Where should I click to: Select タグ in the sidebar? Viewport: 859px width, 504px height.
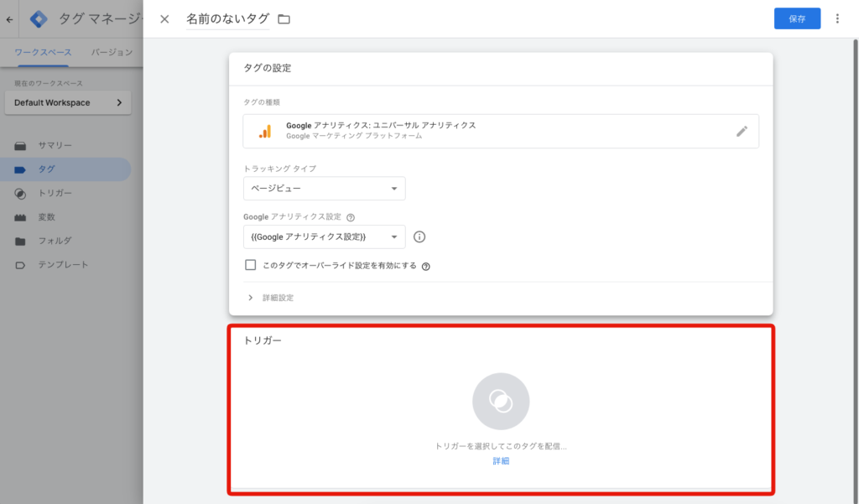point(65,169)
